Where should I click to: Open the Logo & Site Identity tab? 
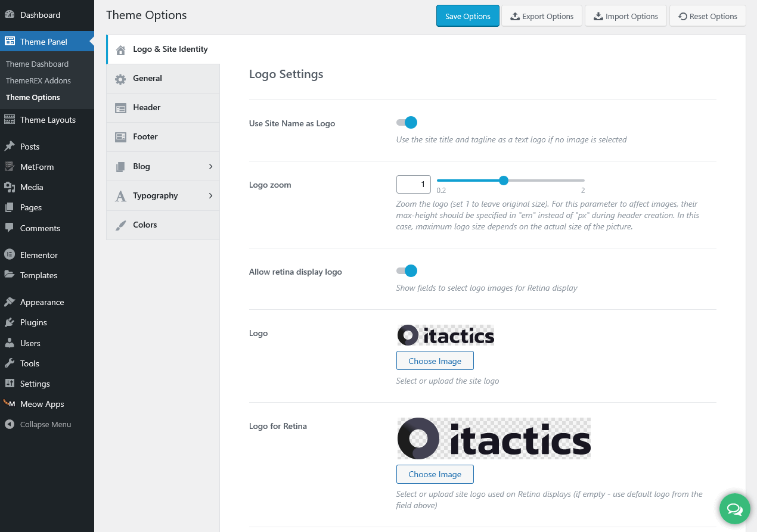(x=163, y=49)
